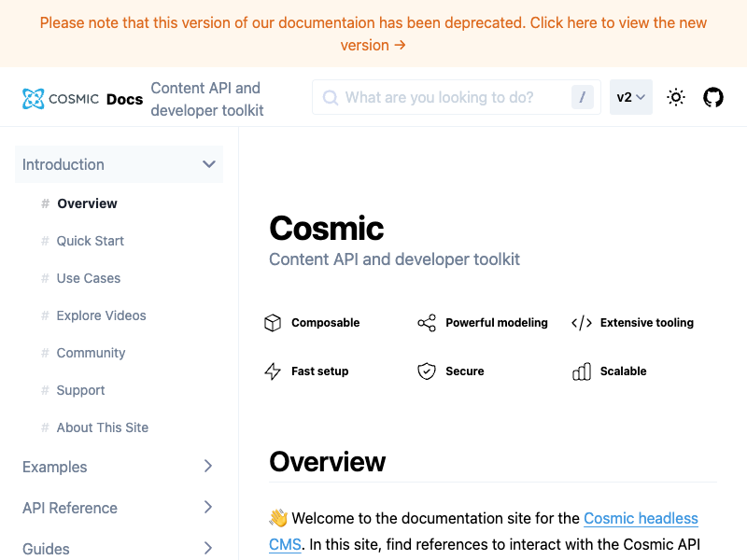
Task: Toggle light/dark theme sun icon
Action: (675, 97)
